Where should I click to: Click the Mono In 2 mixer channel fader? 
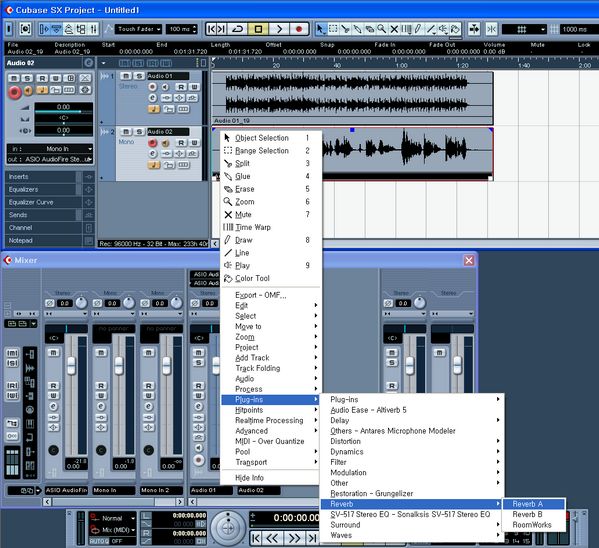click(x=166, y=366)
